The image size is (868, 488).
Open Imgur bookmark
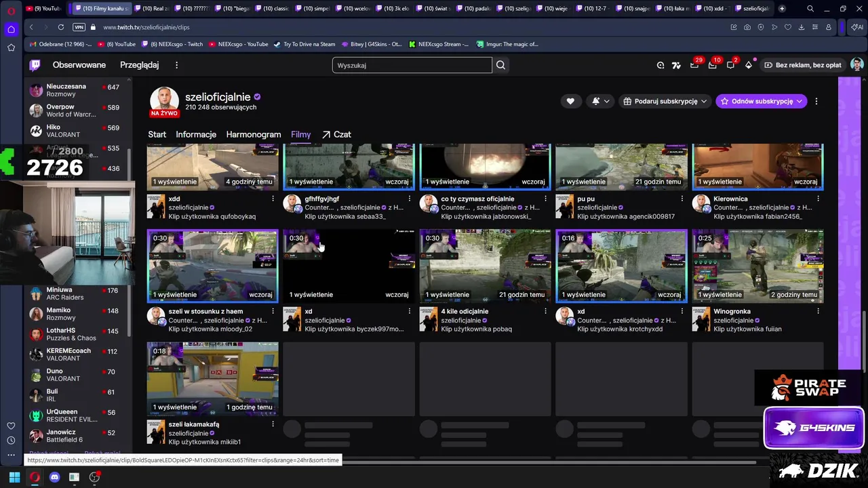(507, 44)
